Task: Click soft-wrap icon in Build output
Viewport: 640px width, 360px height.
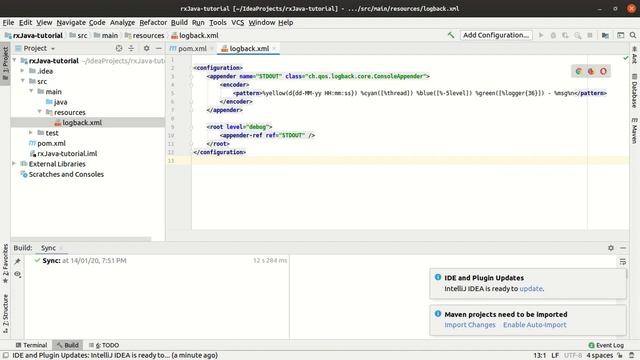Action: pos(622,262)
